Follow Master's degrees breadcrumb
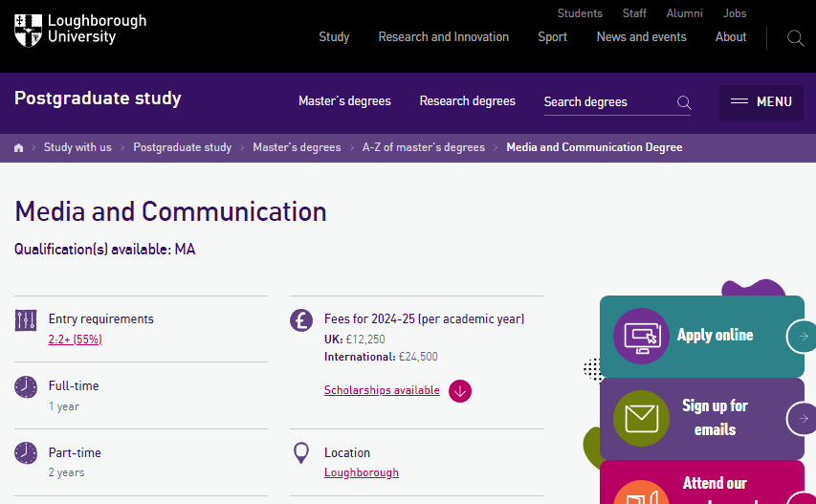 point(297,147)
